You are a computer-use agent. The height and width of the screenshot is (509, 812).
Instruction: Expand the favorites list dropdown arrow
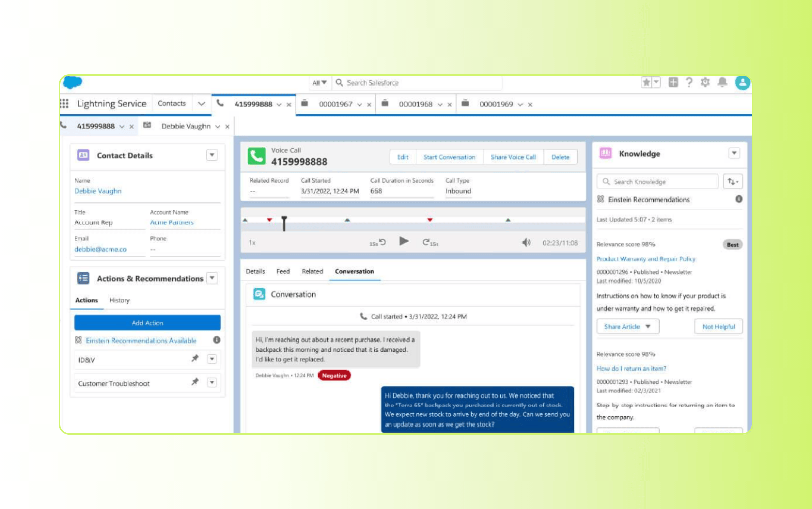[656, 82]
